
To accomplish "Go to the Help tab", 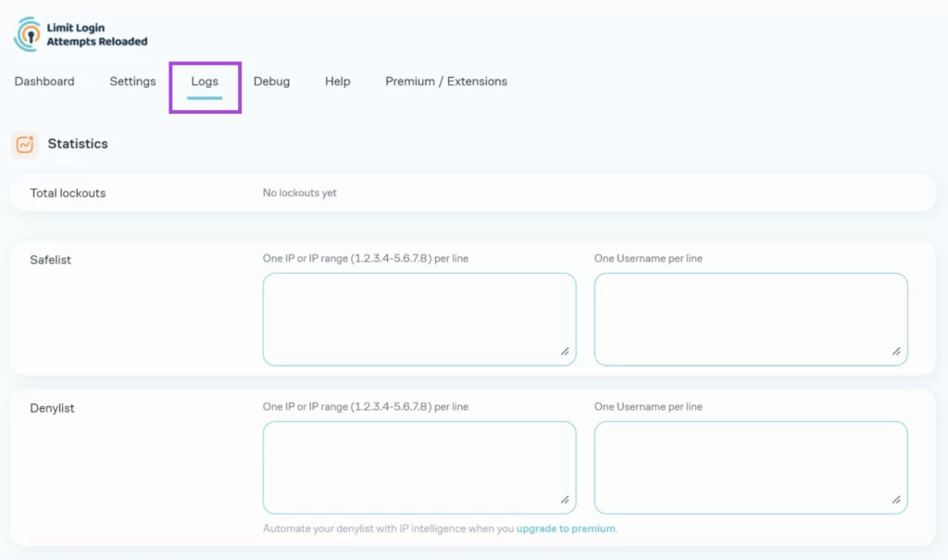I will click(x=337, y=81).
